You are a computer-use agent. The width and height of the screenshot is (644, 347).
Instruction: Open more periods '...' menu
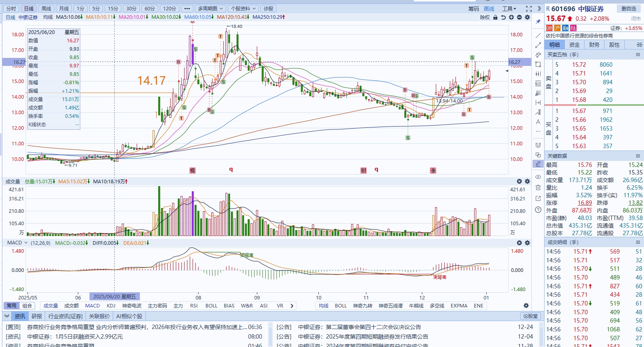pyautogui.click(x=187, y=8)
